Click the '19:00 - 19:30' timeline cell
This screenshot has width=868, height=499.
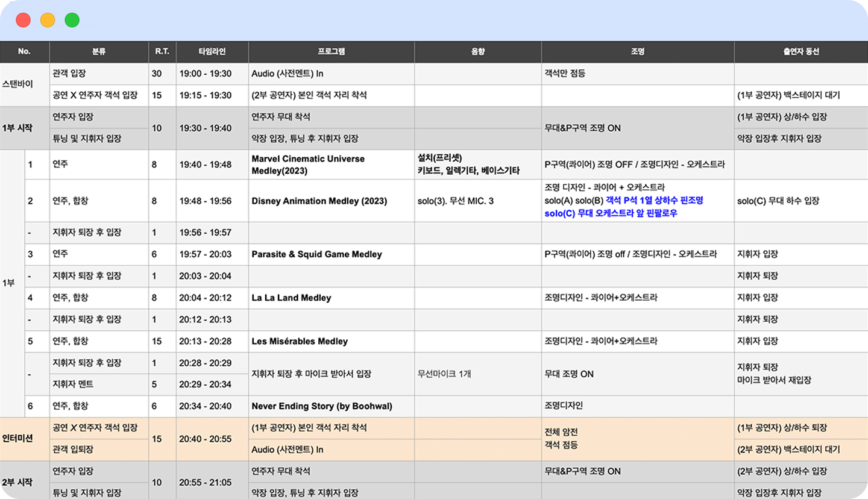[x=212, y=74]
